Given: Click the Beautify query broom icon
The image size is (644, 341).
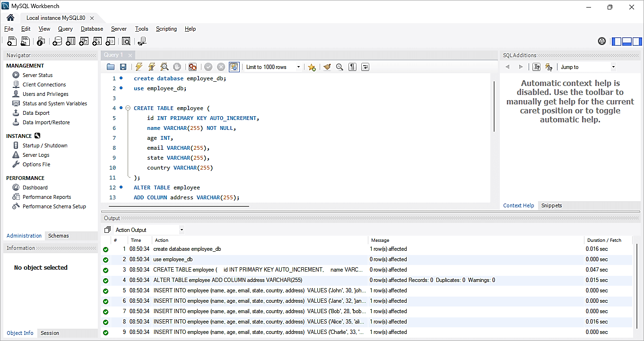Looking at the screenshot, I should click(x=327, y=67).
